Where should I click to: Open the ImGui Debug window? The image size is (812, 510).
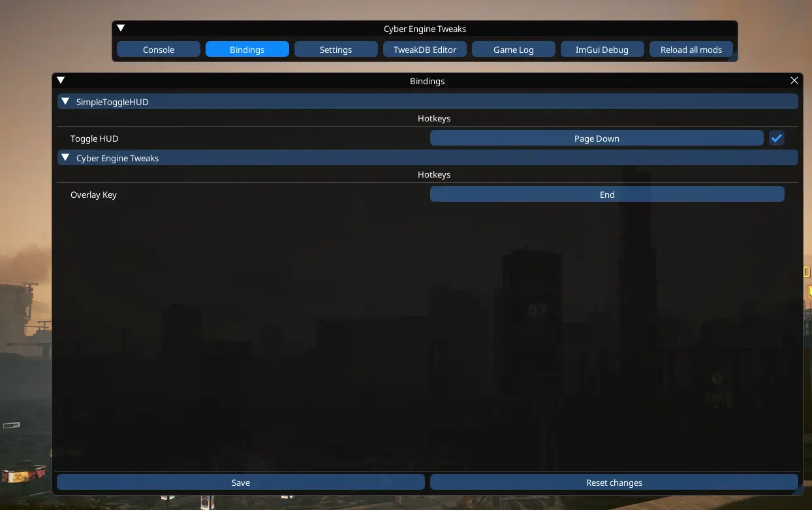click(602, 50)
